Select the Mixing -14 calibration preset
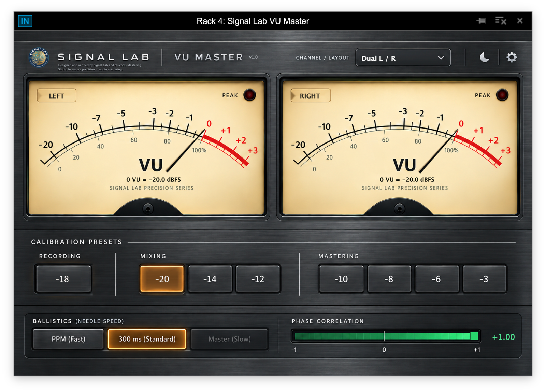 tap(210, 279)
